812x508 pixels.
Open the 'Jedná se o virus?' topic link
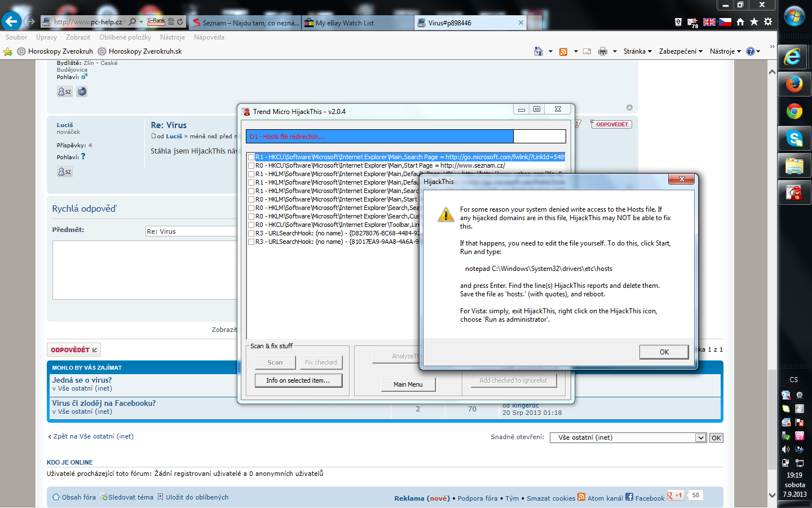[x=82, y=380]
